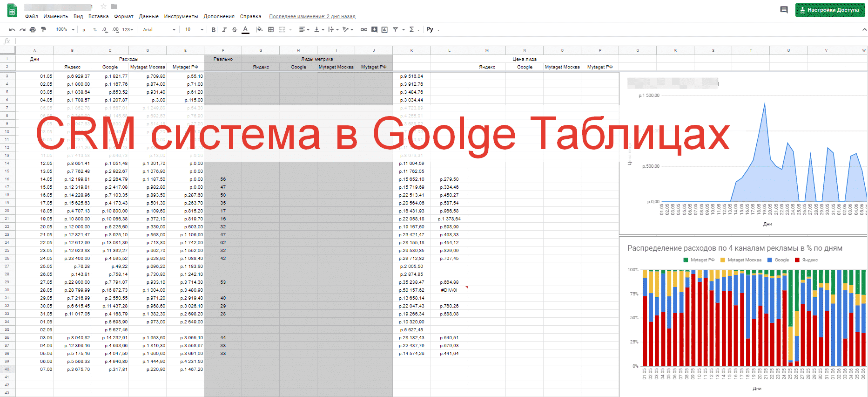Open the Arial font dropdown
Image resolution: width=868 pixels, height=397 pixels.
pos(159,29)
